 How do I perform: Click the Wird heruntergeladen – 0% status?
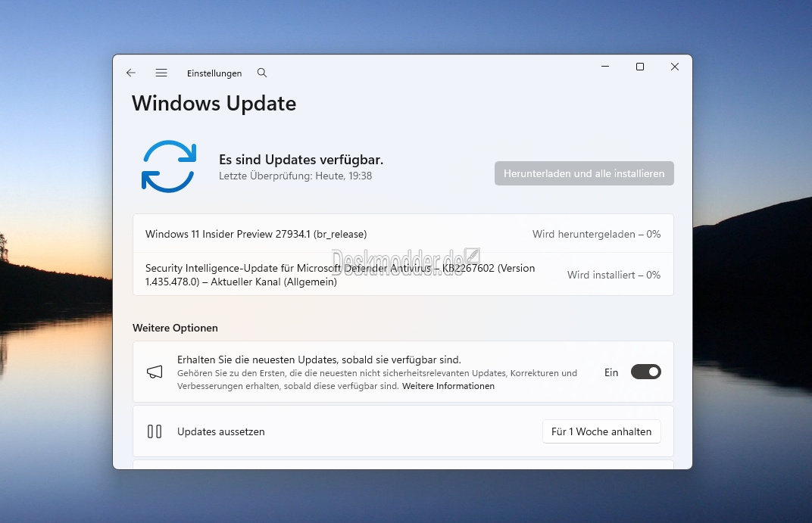point(597,234)
